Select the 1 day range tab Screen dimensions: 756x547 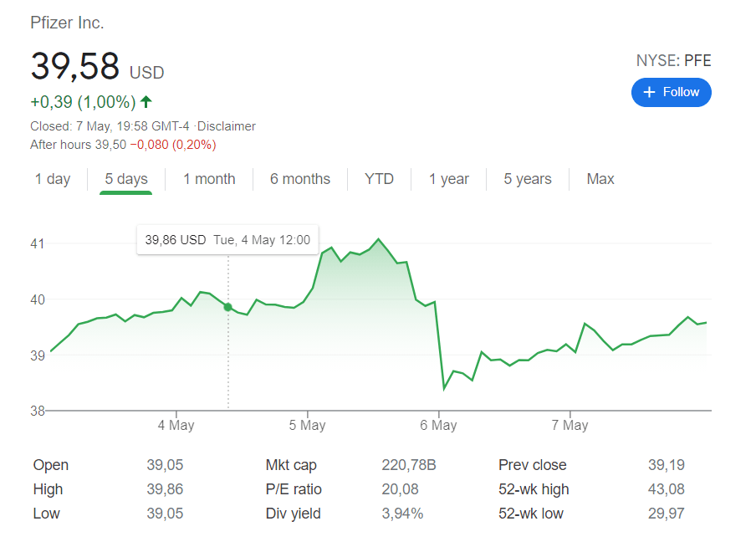(x=53, y=179)
